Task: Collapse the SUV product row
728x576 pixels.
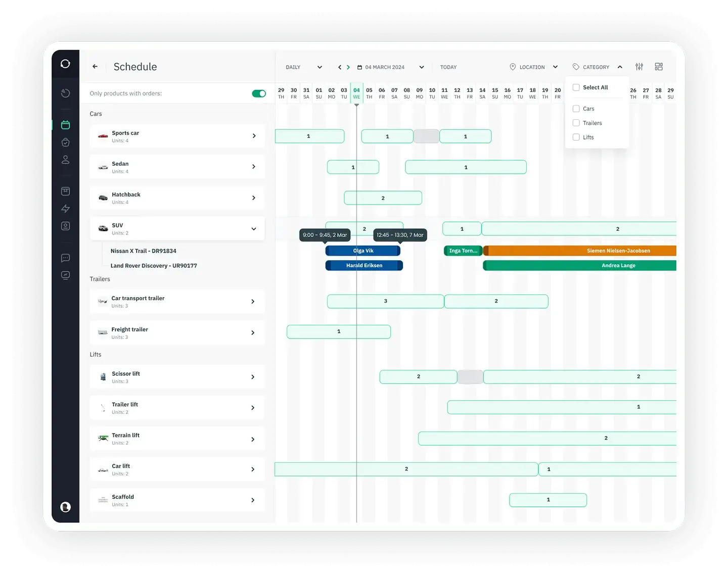Action: [253, 228]
